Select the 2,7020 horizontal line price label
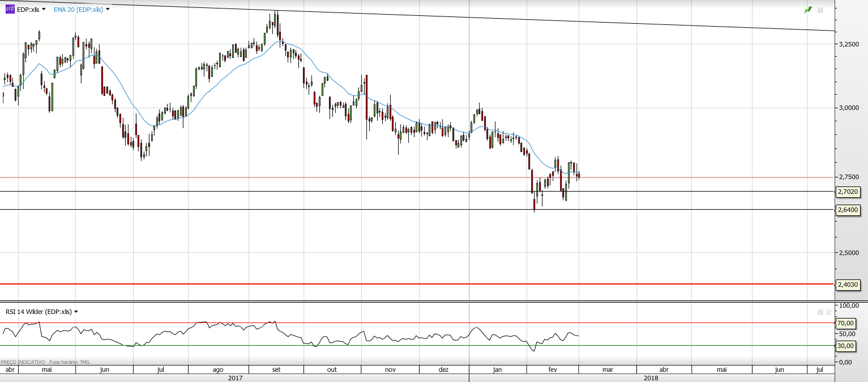Image resolution: width=868 pixels, height=382 pixels. pos(848,192)
